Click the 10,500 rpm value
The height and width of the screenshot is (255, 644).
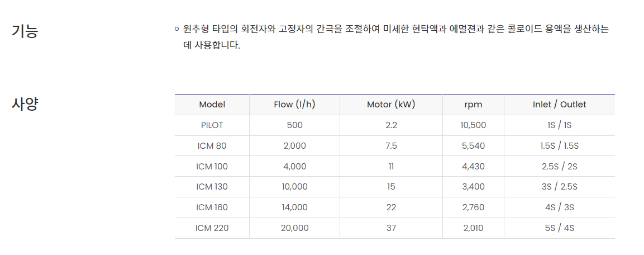(473, 125)
